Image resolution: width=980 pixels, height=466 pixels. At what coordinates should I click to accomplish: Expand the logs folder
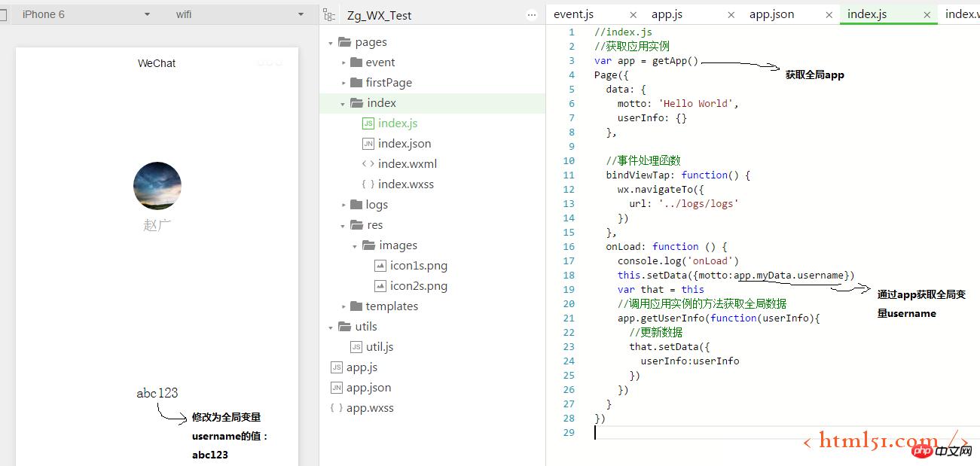click(x=343, y=206)
